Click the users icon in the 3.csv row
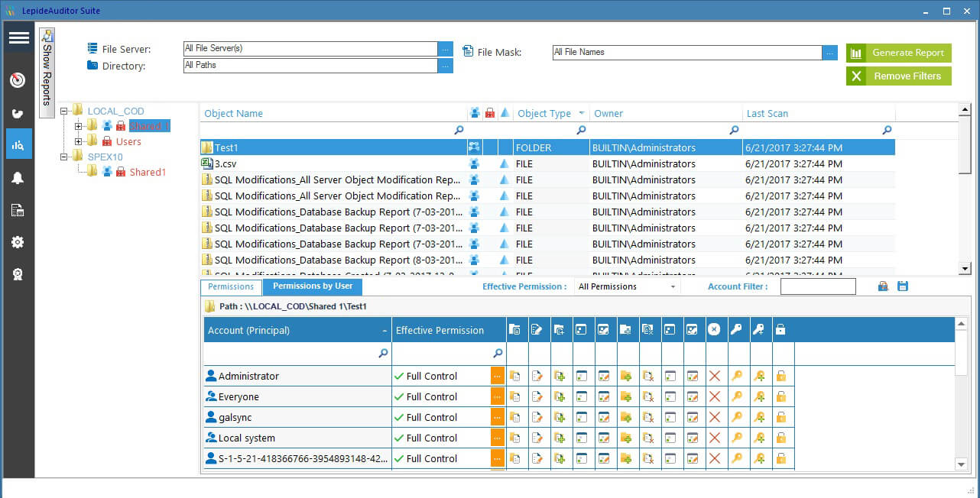The width and height of the screenshot is (980, 498). (474, 163)
